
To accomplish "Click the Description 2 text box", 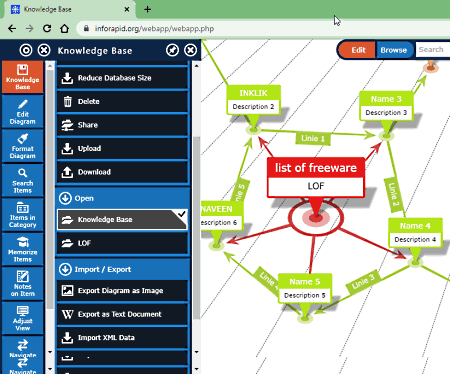I will [x=253, y=107].
